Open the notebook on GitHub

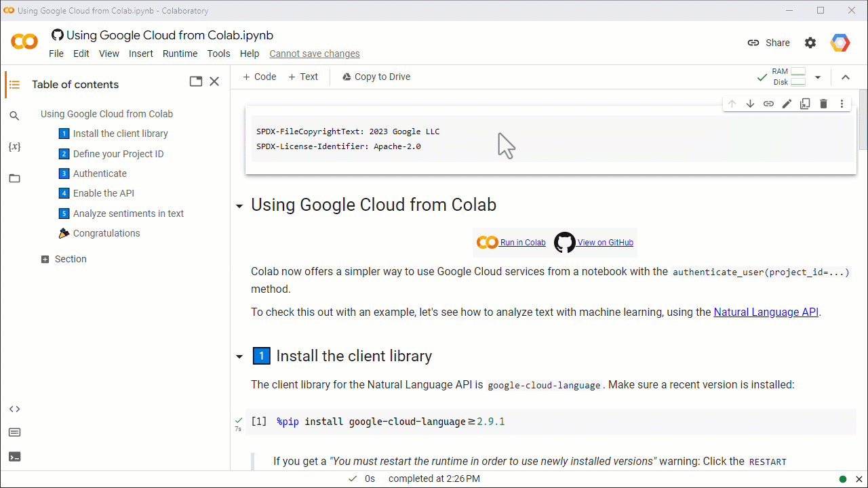click(x=605, y=242)
